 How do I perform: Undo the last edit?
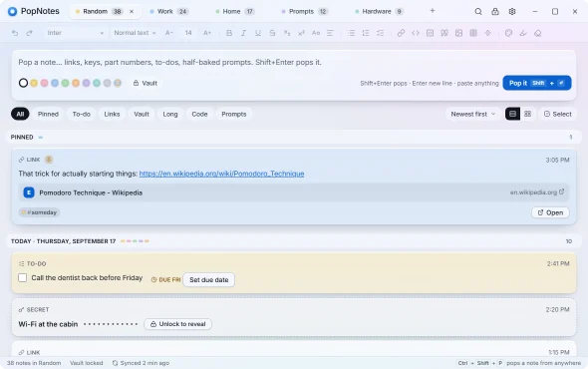pyautogui.click(x=15, y=33)
